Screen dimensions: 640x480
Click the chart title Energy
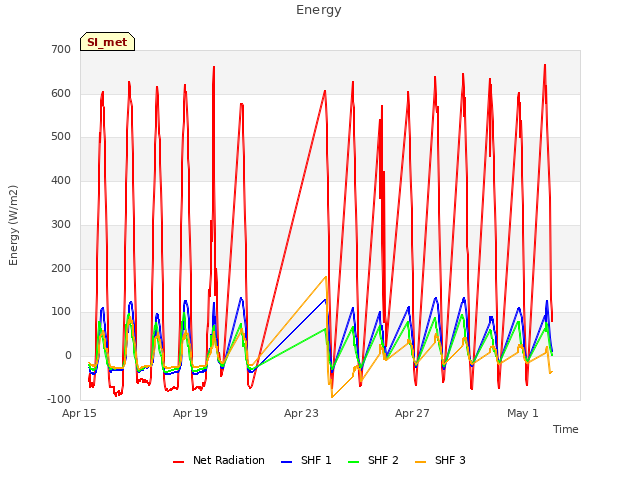[319, 10]
